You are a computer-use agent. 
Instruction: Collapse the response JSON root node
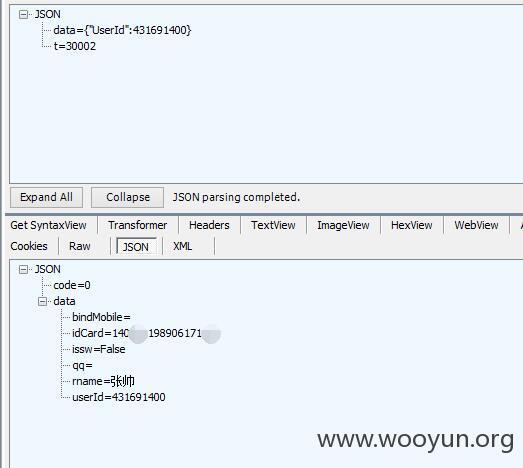click(23, 269)
